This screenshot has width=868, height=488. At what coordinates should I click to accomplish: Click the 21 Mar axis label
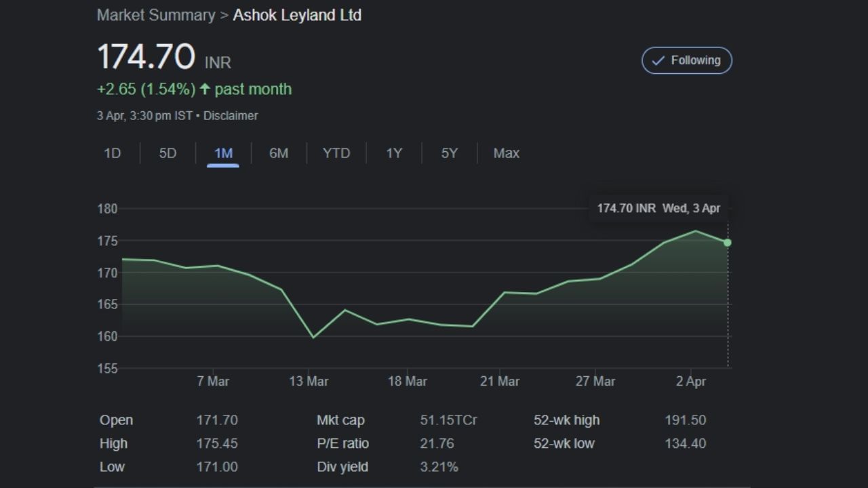pos(500,382)
